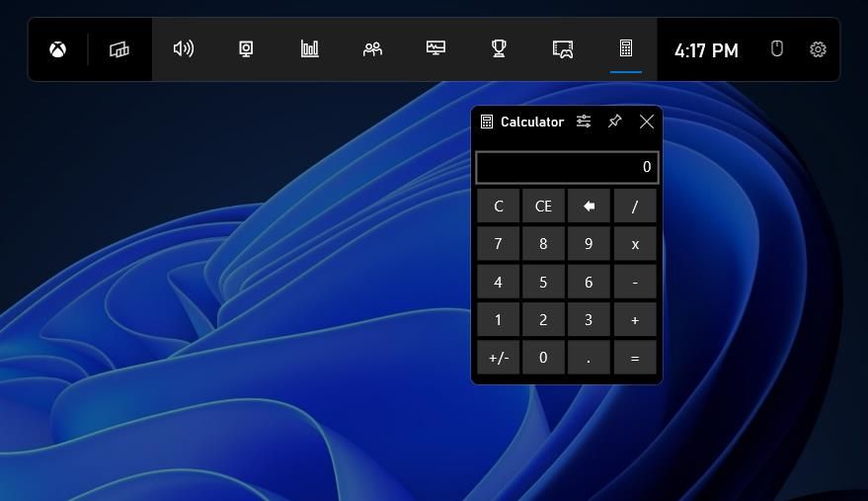Open Calculator widget options sliders icon
Viewport: 868px width, 501px height.
point(584,122)
